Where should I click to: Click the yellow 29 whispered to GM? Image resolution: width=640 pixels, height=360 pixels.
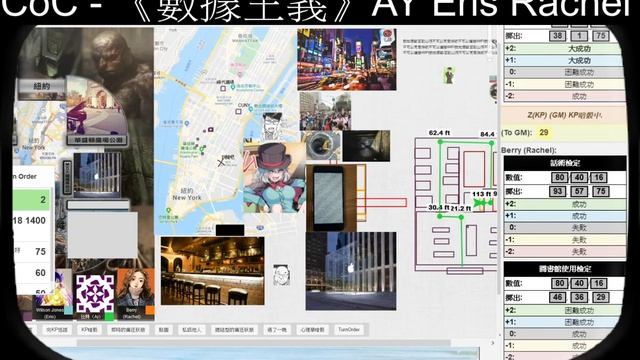(x=544, y=132)
